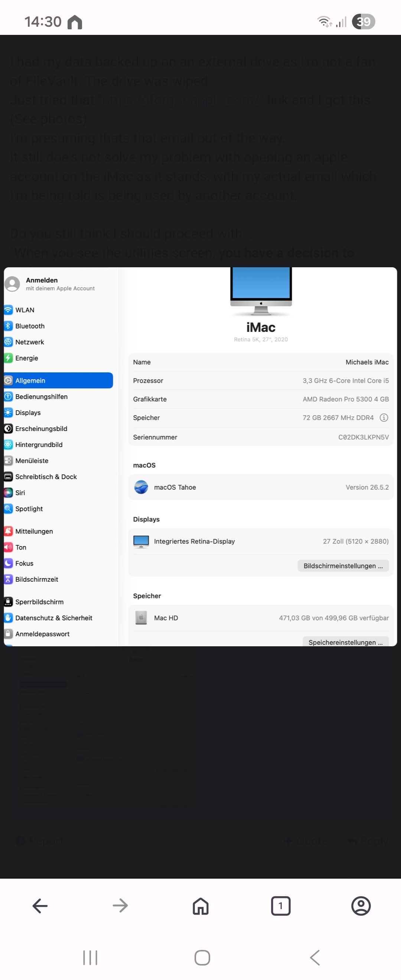Select the Displays sidebar entry label
Viewport: 401px width, 980px height.
(x=28, y=412)
